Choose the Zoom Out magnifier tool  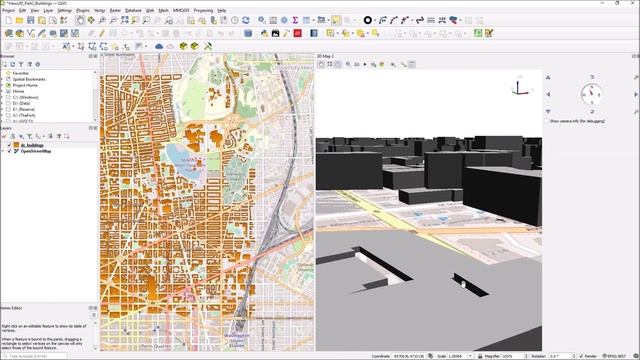tap(113, 20)
